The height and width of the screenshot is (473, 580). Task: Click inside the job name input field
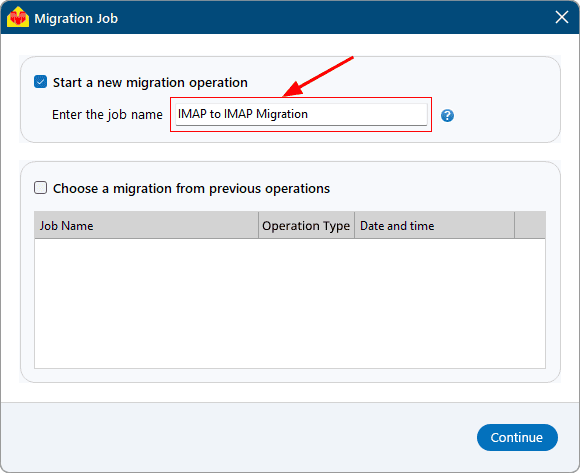pos(301,114)
